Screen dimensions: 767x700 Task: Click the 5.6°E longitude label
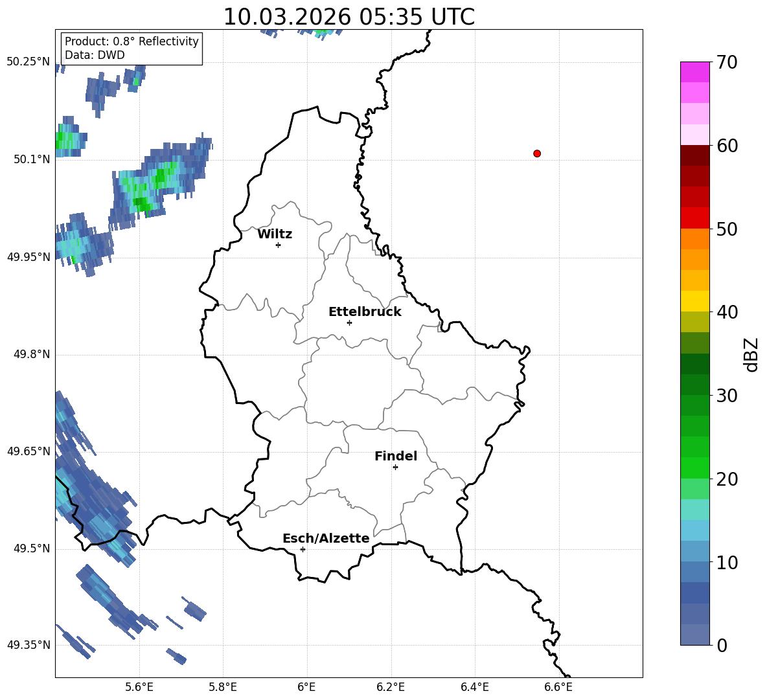[x=139, y=687]
